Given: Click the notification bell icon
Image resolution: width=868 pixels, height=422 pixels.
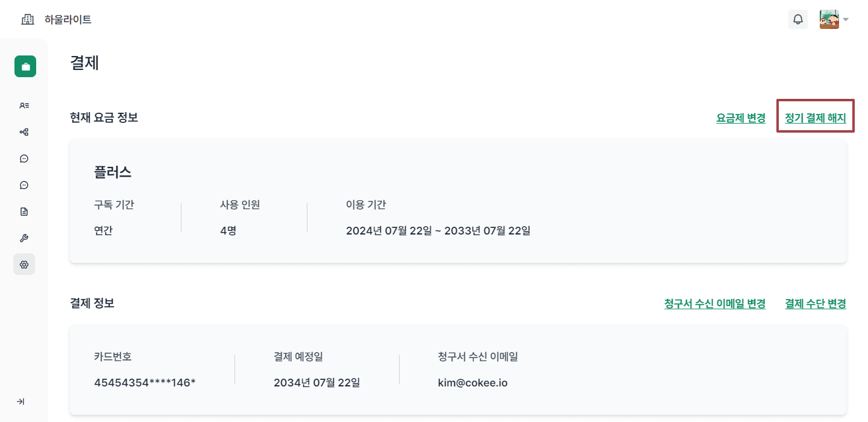Looking at the screenshot, I should click(798, 19).
